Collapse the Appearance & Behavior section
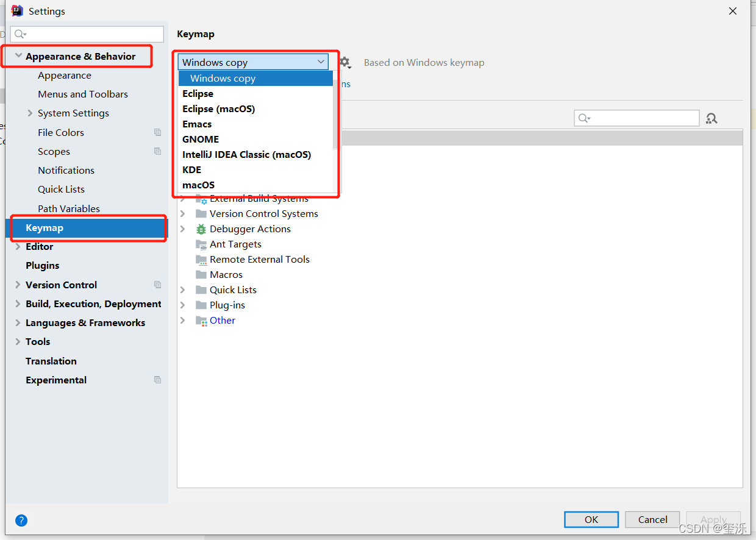This screenshot has width=756, height=540. [x=18, y=56]
